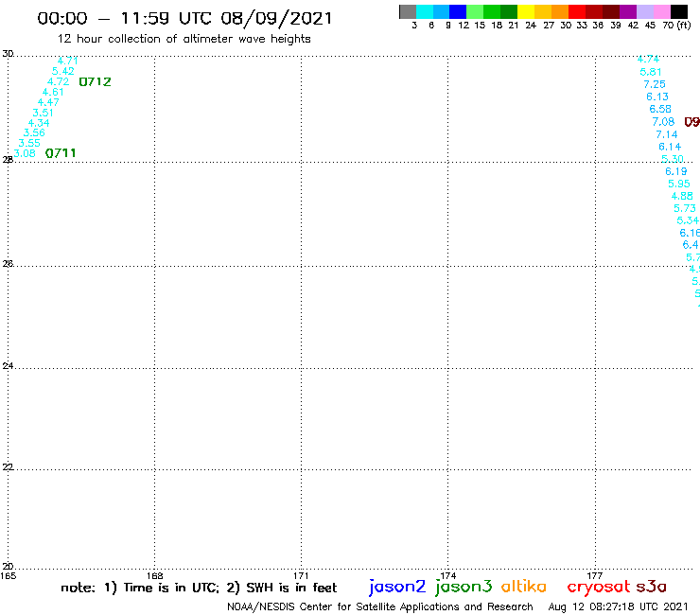Click wave height value 6.13
Screen dimensions: 700x615
click(x=657, y=97)
